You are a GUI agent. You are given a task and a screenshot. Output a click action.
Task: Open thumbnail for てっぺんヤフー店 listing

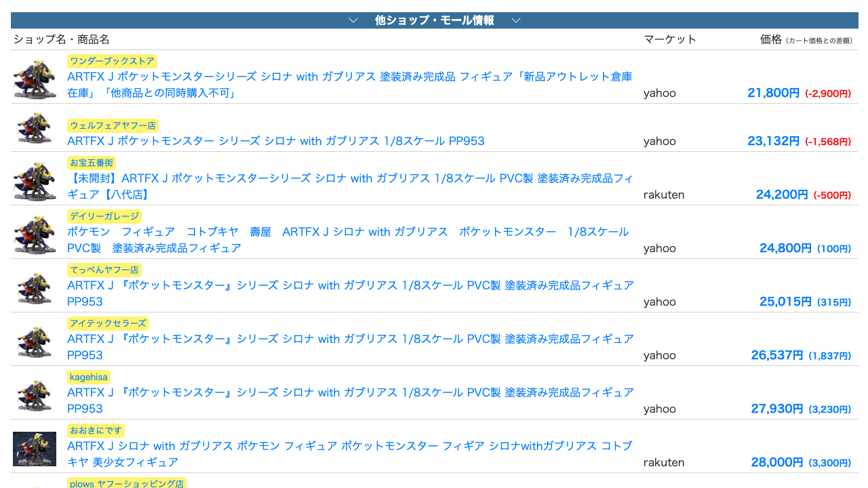pos(35,287)
